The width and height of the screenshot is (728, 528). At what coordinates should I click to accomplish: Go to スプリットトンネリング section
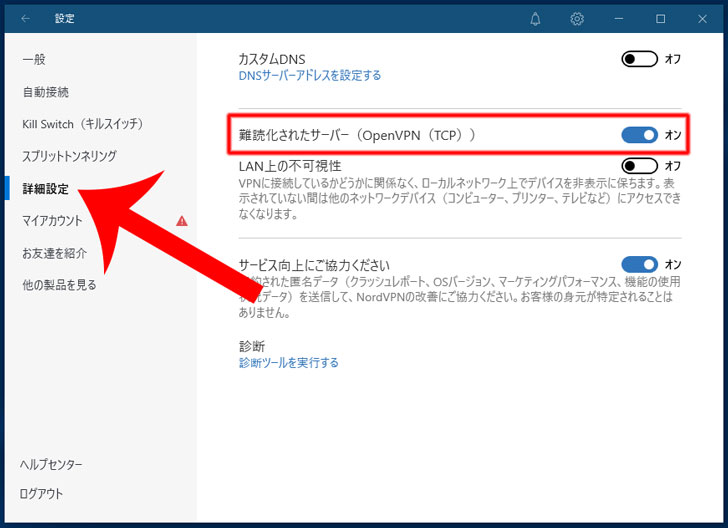click(x=69, y=156)
